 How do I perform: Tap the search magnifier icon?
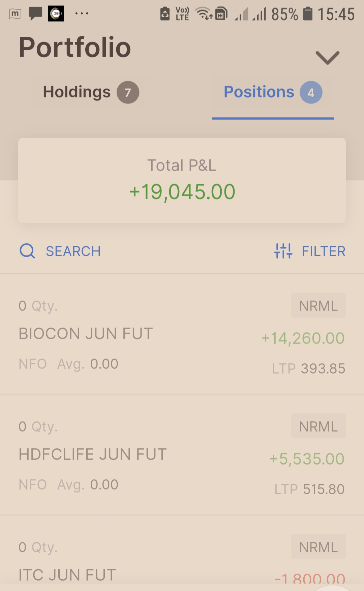[27, 251]
